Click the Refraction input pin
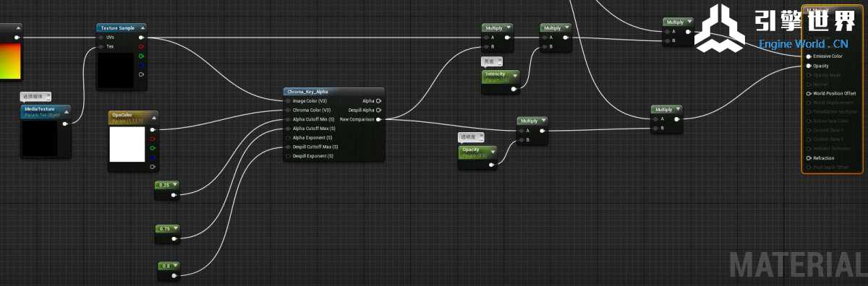Image resolution: width=868 pixels, height=286 pixels. coord(809,157)
